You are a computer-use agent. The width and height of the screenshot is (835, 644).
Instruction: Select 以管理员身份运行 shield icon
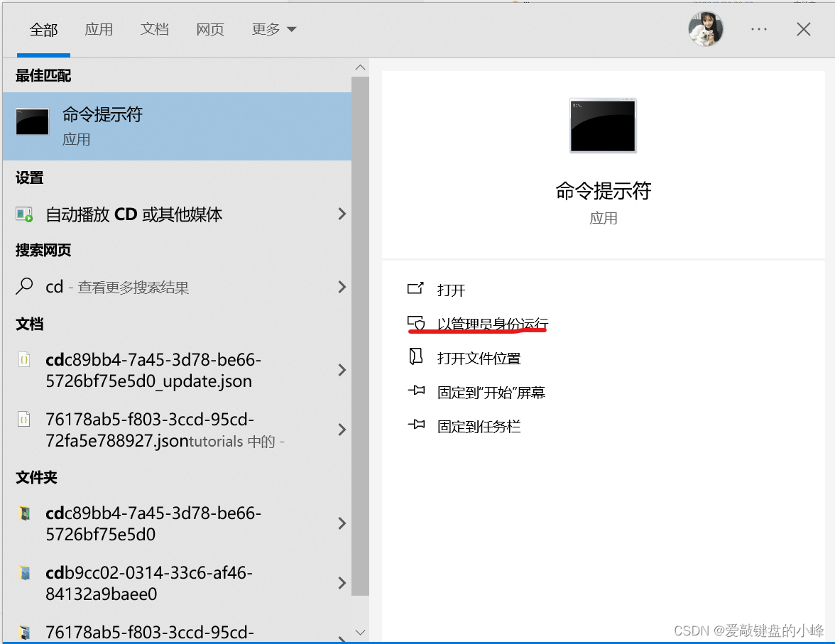click(x=418, y=322)
